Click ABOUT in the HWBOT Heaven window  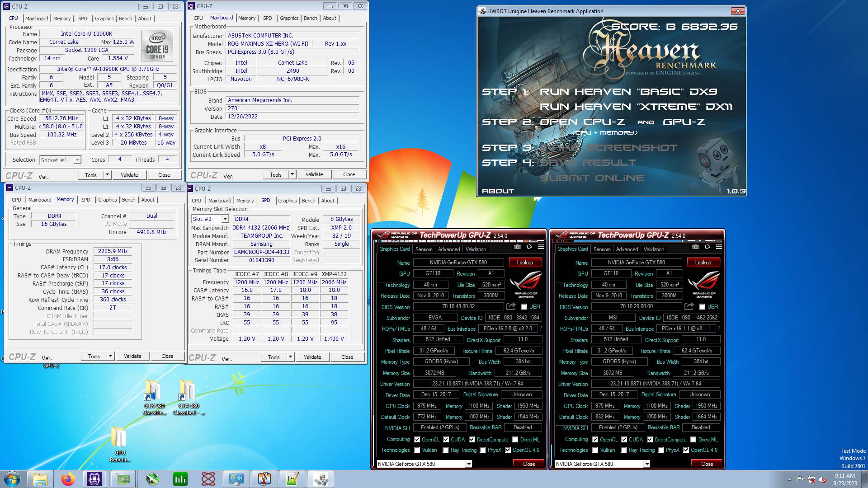click(x=498, y=191)
